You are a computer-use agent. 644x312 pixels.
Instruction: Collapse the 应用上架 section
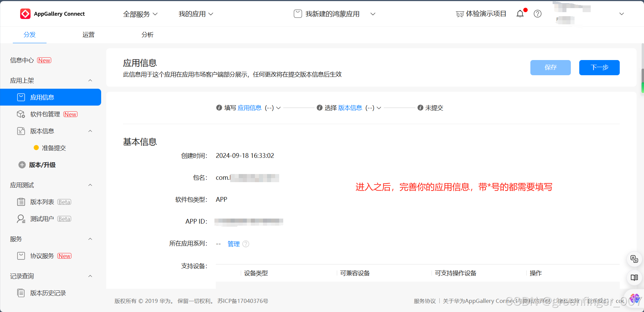click(x=90, y=80)
